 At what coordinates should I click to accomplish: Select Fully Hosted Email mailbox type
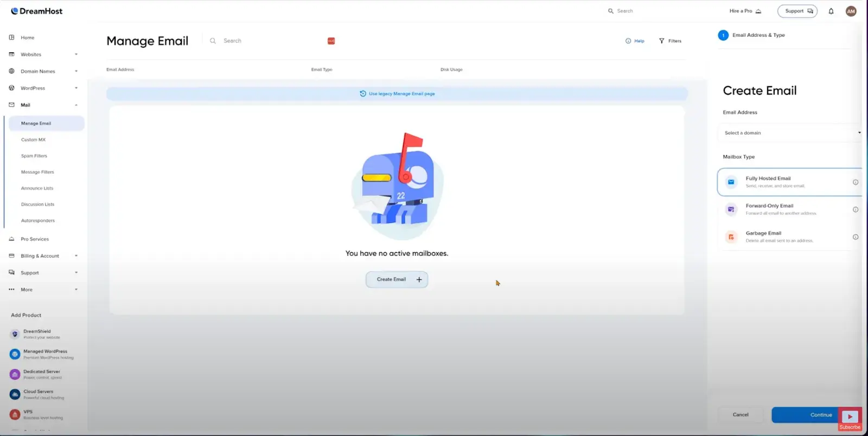coord(789,182)
